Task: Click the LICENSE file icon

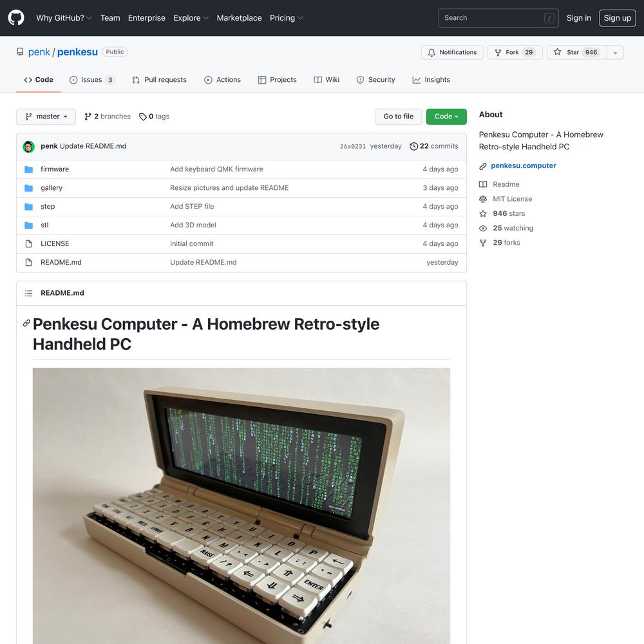Action: [29, 244]
